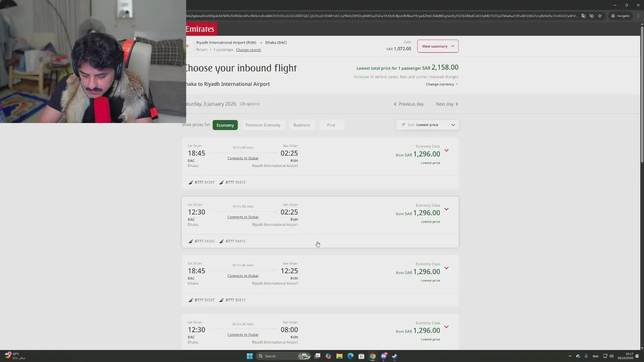Viewport: 644px width, 362px height.
Task: Open the notification bell in the tray
Action: click(637, 356)
